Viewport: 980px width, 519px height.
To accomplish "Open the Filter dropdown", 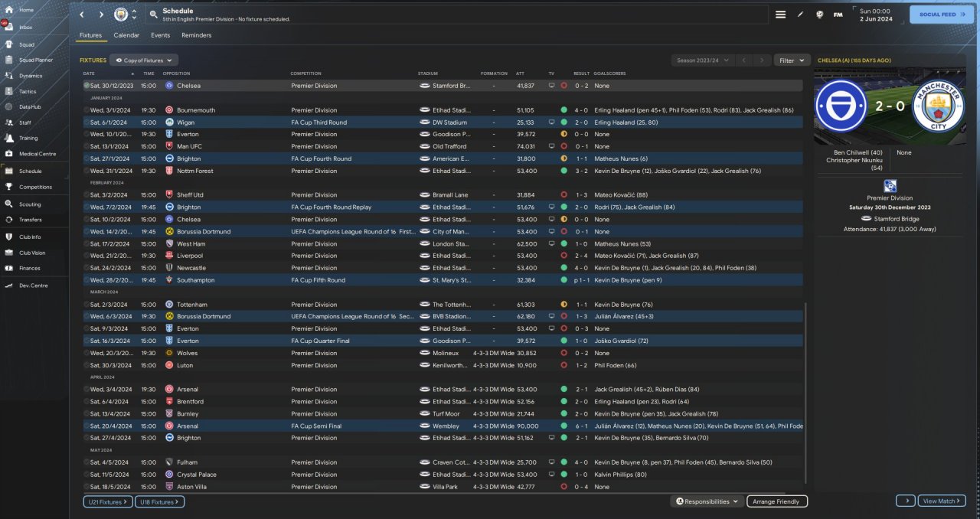I will (792, 60).
